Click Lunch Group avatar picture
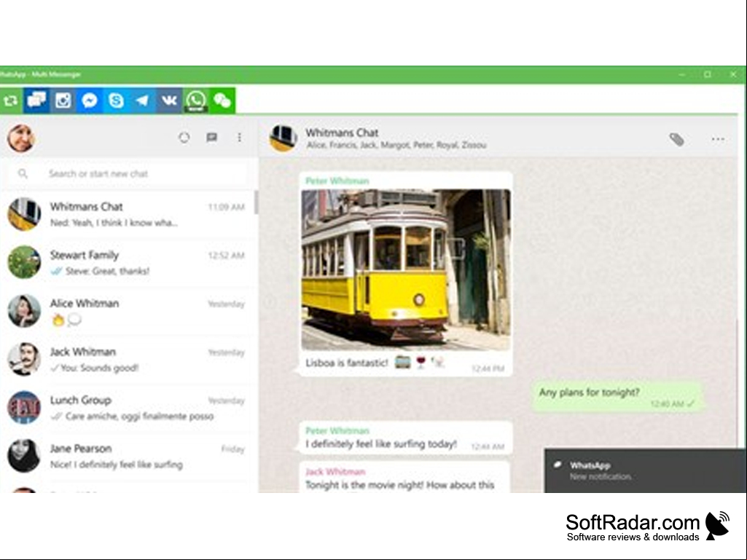 24,408
